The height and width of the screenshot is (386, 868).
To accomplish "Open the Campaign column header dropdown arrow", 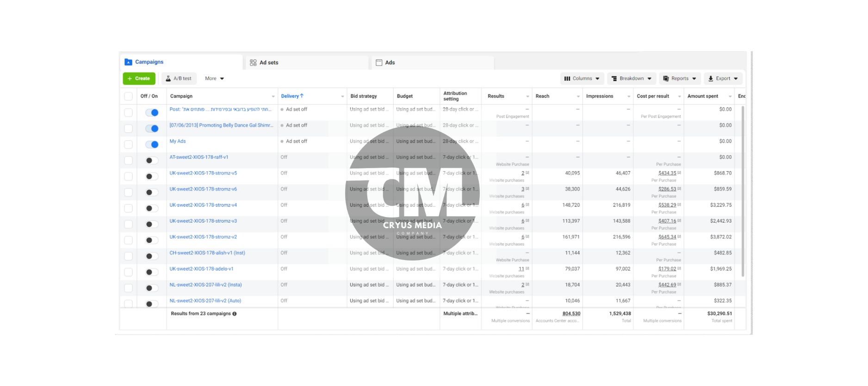I will point(273,96).
